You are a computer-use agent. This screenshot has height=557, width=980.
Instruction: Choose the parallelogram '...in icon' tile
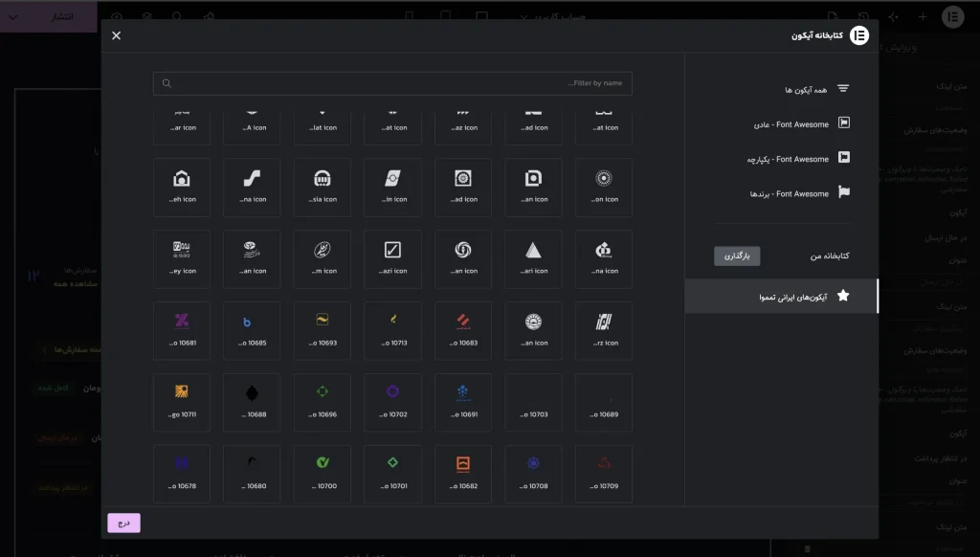pos(392,188)
